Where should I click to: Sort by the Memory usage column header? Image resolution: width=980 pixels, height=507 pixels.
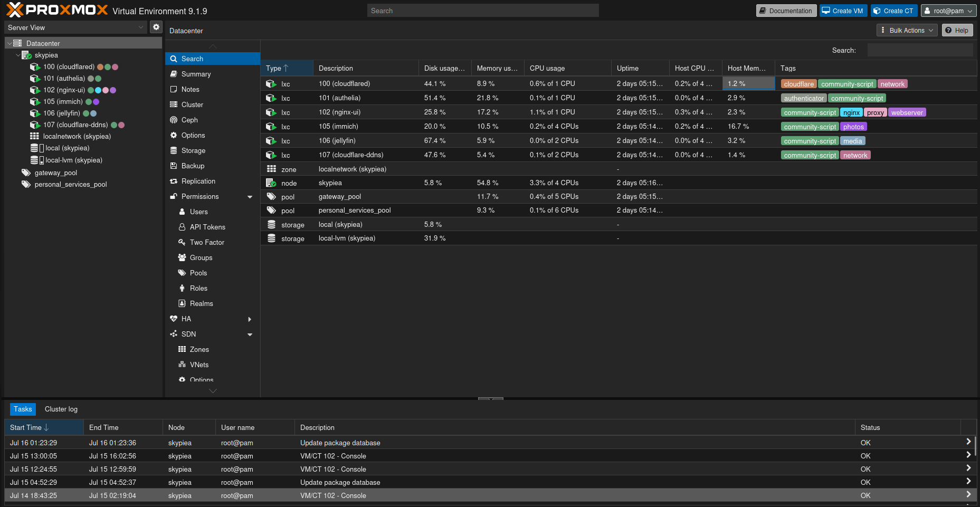pyautogui.click(x=497, y=68)
